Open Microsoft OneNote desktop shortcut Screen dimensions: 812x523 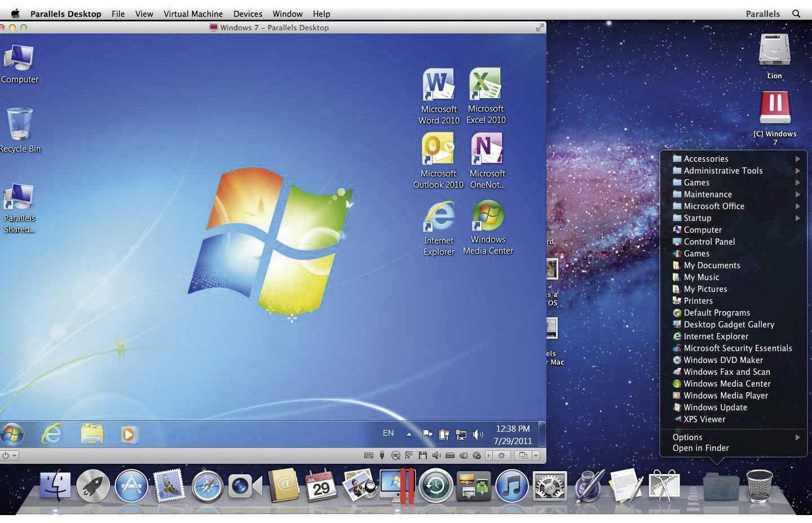pos(487,160)
